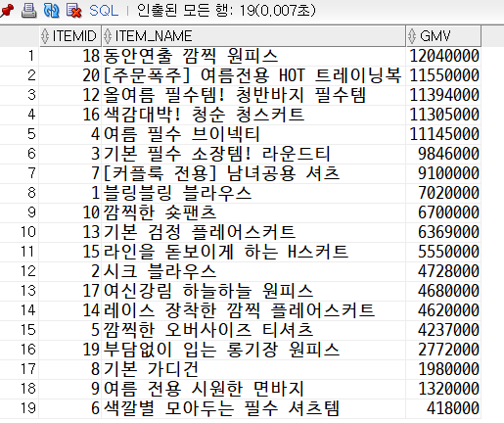The width and height of the screenshot is (504, 423).
Task: Click the pin icon in results toolbar
Action: [x=7, y=11]
